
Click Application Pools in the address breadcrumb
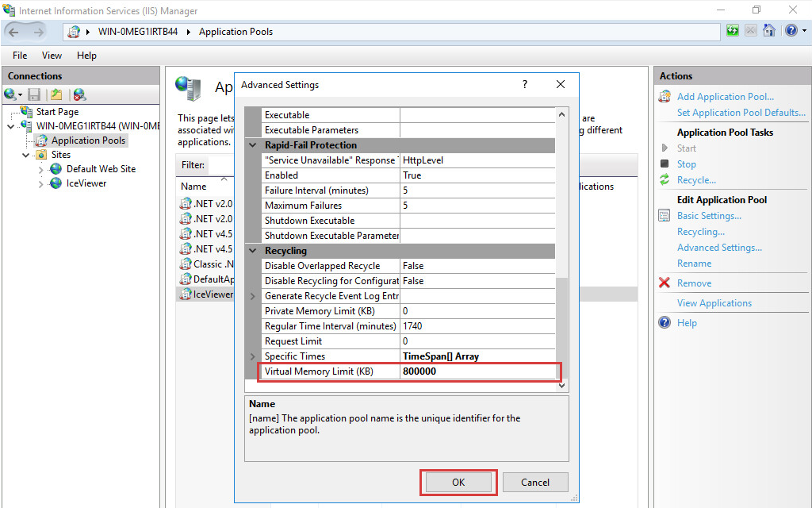coord(236,32)
